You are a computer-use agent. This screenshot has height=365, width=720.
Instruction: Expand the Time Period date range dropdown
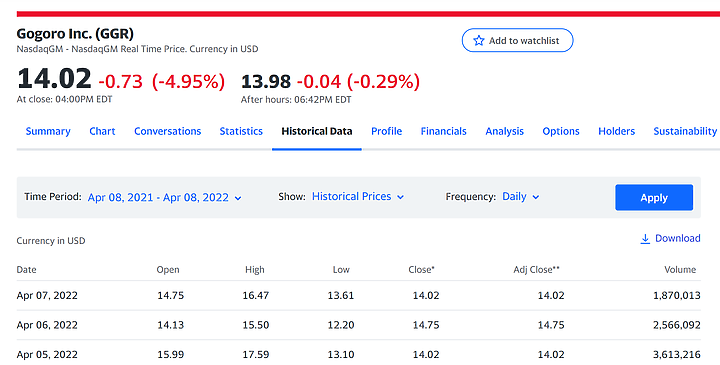click(x=164, y=197)
